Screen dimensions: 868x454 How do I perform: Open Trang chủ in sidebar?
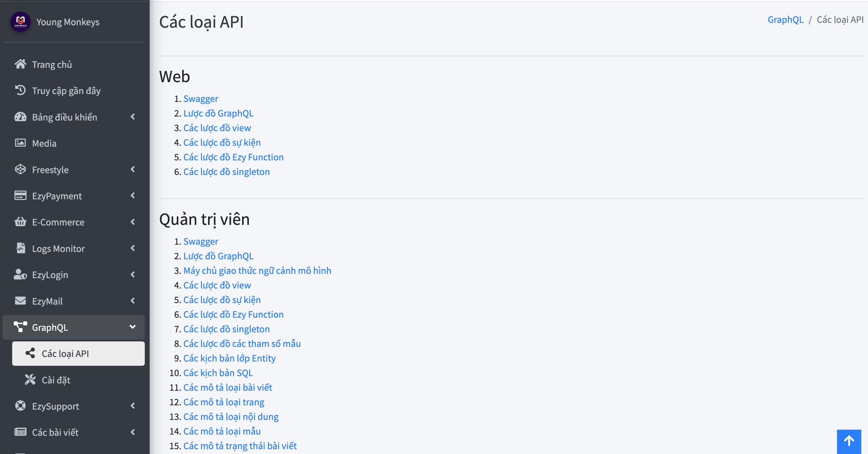click(x=74, y=65)
